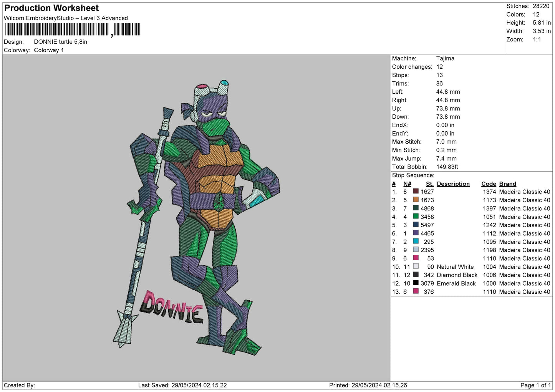Select stitch count 5497 in stop 5
555x392 pixels.
pos(427,225)
